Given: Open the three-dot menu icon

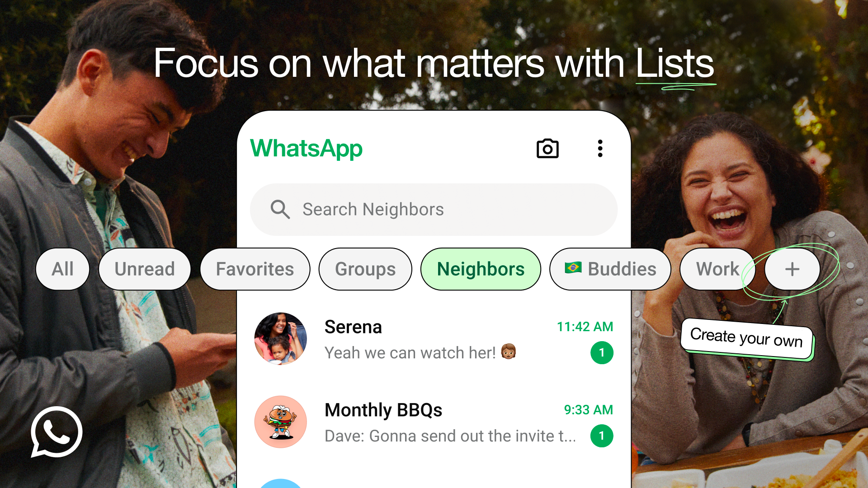Looking at the screenshot, I should pyautogui.click(x=600, y=149).
